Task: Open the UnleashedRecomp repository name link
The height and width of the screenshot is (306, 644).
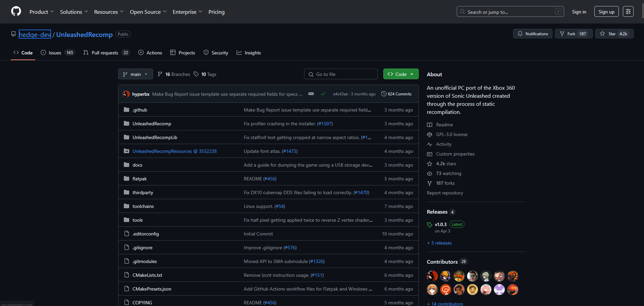Action: [x=85, y=34]
